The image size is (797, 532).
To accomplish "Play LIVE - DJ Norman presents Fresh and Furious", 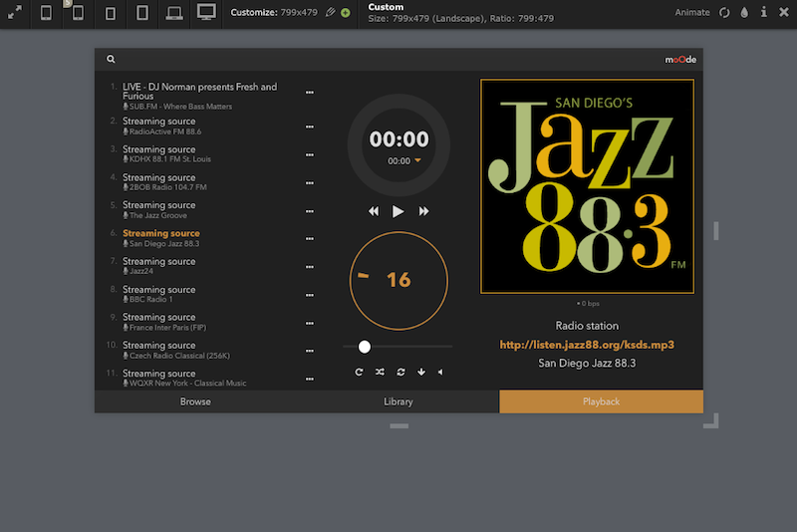I will tap(200, 96).
